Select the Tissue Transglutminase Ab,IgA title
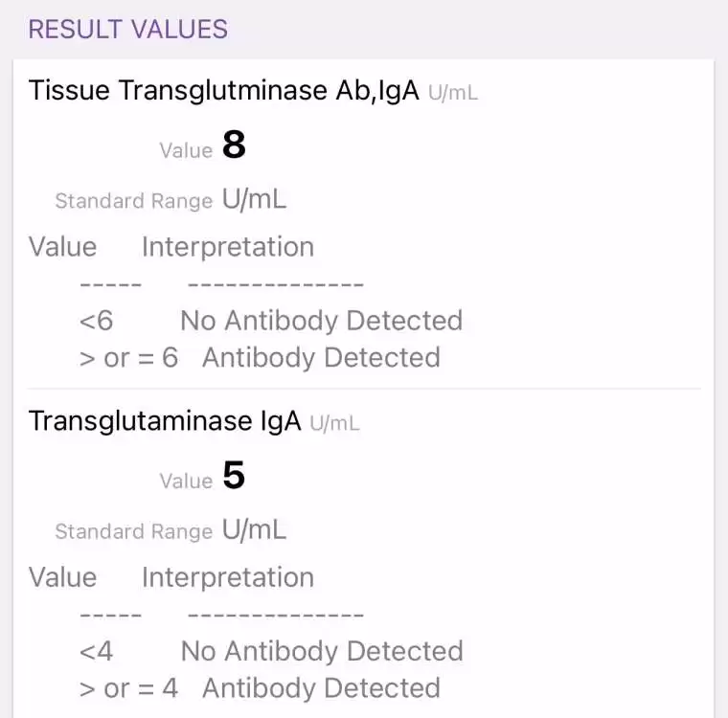Viewport: 728px width, 718px height. tap(224, 90)
